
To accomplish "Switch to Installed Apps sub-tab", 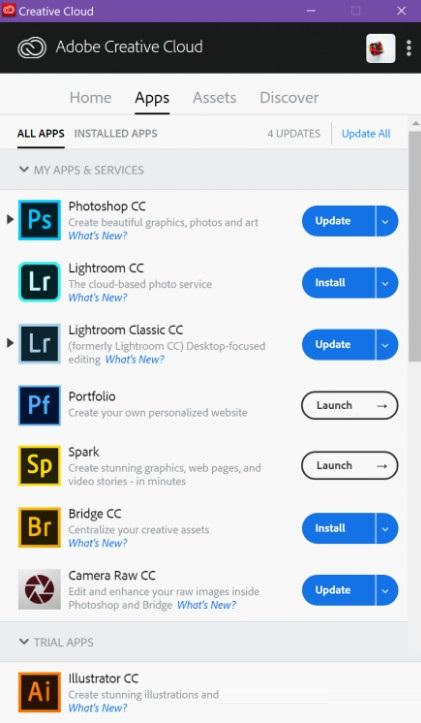I will click(116, 134).
